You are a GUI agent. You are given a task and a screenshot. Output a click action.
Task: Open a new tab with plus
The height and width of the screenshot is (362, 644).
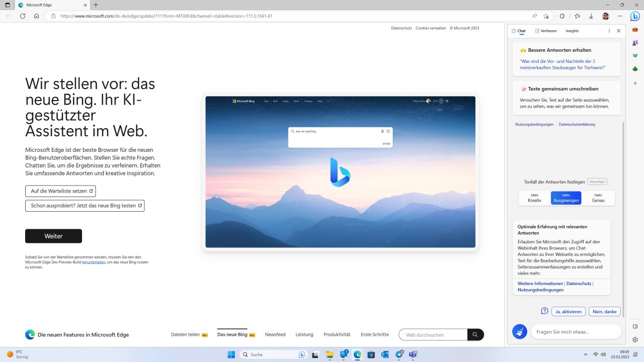[96, 5]
